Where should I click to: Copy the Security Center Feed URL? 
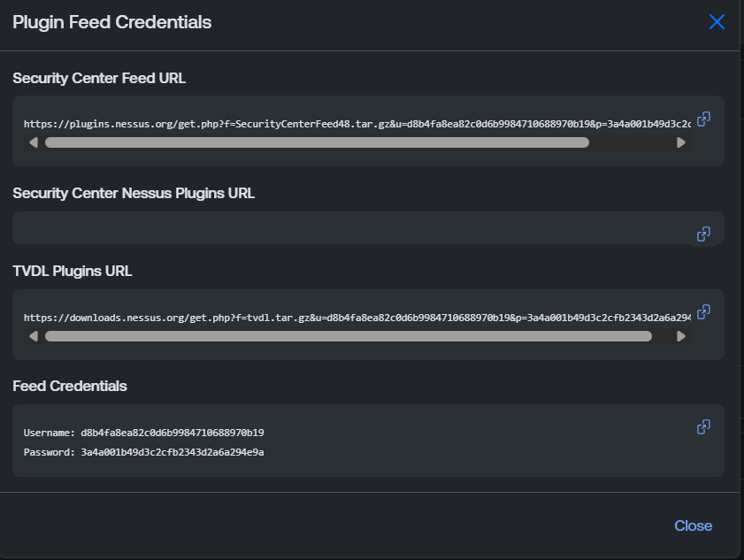pyautogui.click(x=703, y=119)
